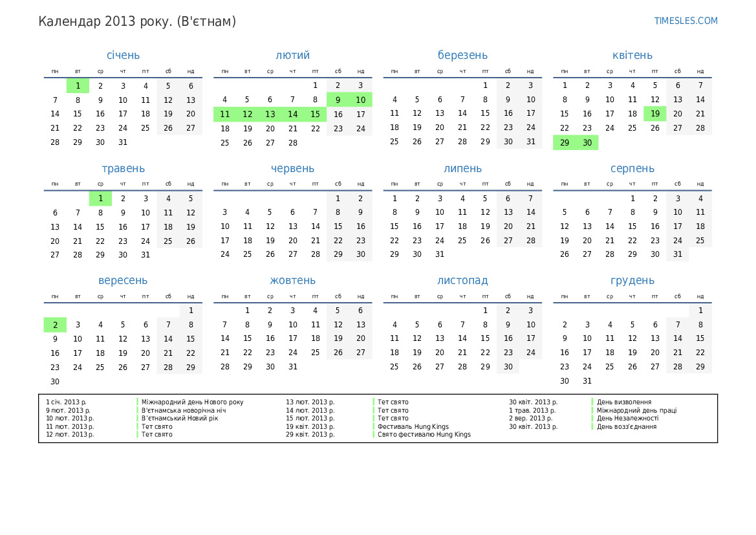
Task: Click highlighted 13 in лютий
Action: tap(270, 115)
